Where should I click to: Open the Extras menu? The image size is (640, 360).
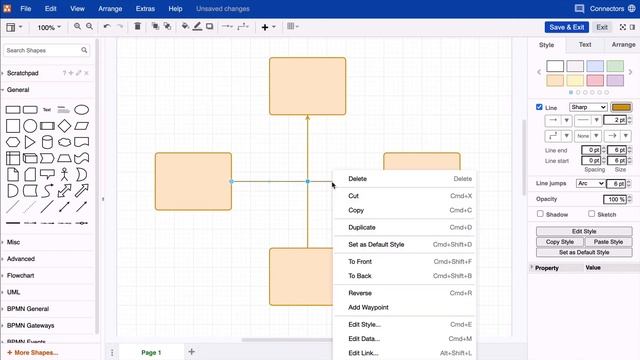point(145,9)
